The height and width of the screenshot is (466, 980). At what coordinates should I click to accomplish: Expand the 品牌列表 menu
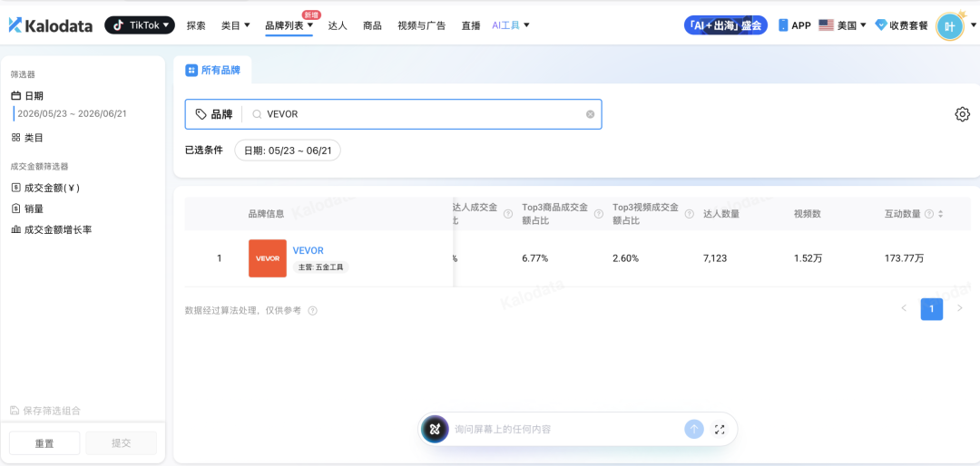coord(289,25)
